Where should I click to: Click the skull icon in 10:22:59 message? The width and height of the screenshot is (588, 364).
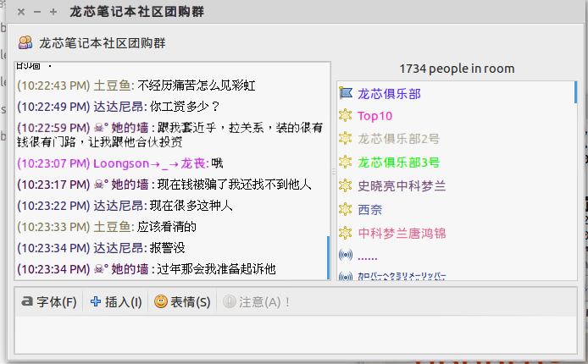(98, 128)
